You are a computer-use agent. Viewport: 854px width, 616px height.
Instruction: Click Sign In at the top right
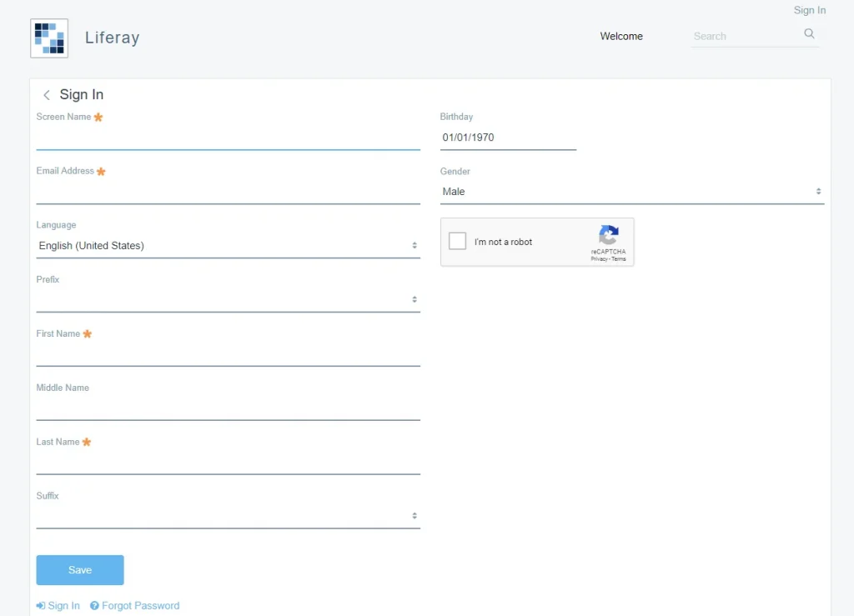click(x=809, y=10)
